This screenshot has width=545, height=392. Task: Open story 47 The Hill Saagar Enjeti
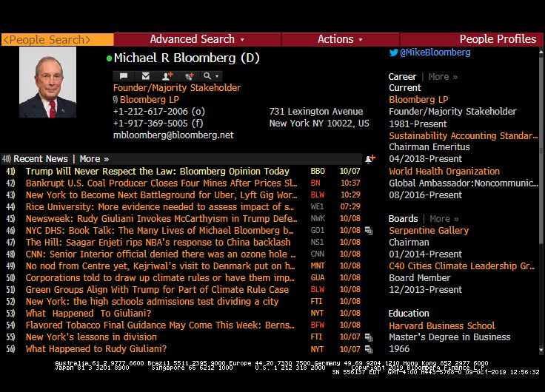(158, 243)
